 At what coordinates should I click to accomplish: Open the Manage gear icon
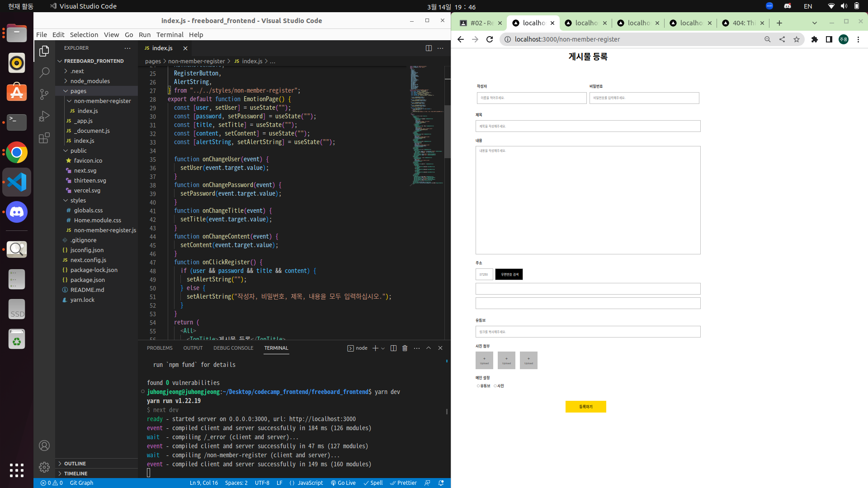coord(44,467)
